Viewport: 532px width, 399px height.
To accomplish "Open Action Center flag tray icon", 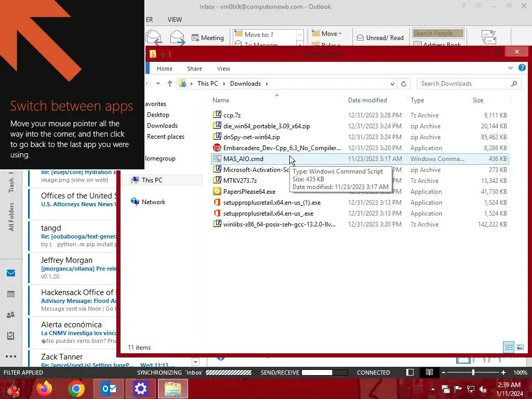I will pyautogui.click(x=458, y=389).
